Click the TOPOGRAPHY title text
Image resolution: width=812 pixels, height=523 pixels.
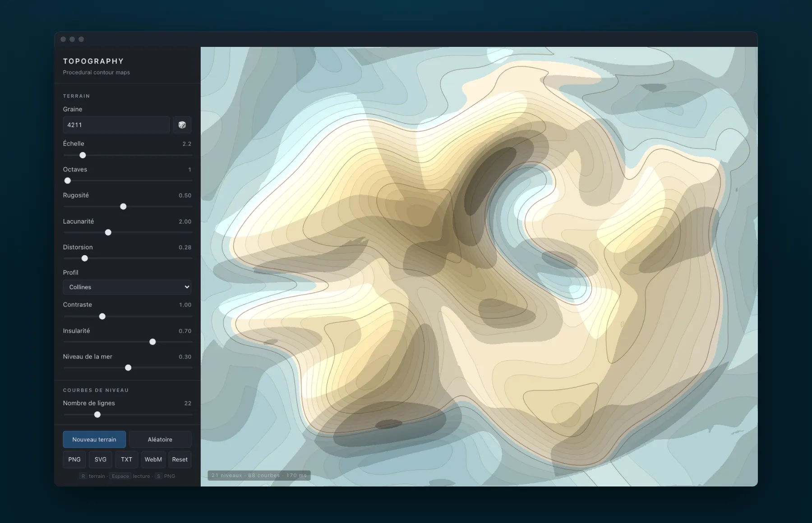pyautogui.click(x=93, y=61)
